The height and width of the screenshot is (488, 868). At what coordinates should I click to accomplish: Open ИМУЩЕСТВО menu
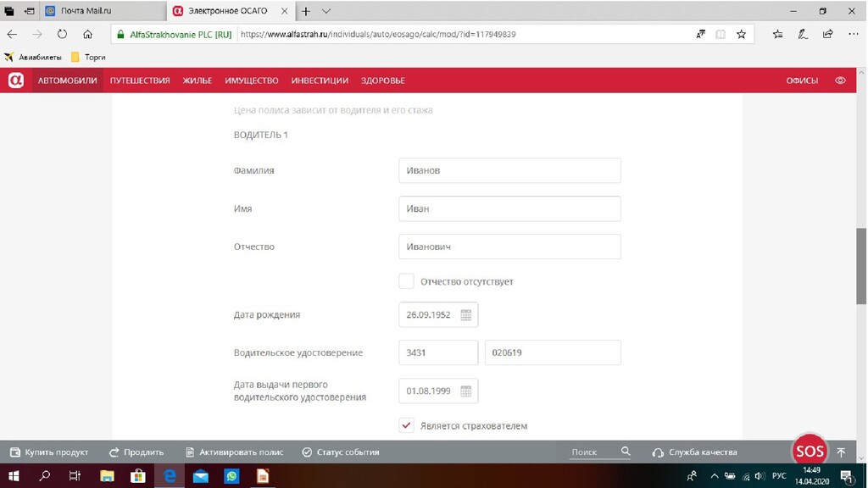252,80
